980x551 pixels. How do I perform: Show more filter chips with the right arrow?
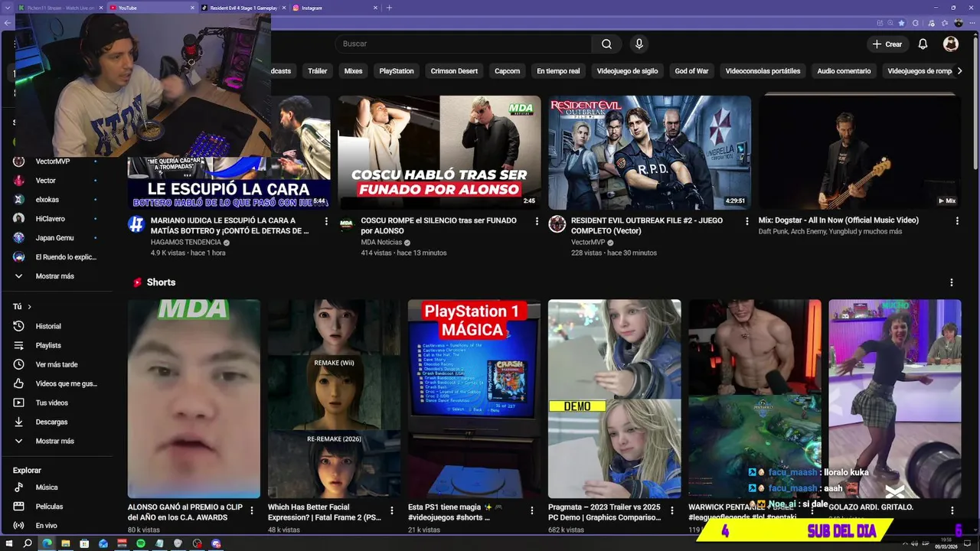(959, 71)
